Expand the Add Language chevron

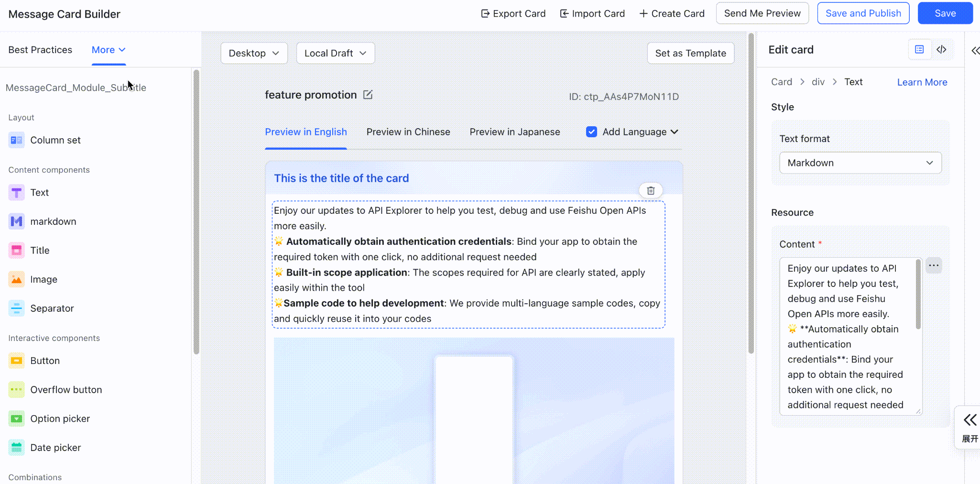pyautogui.click(x=675, y=132)
